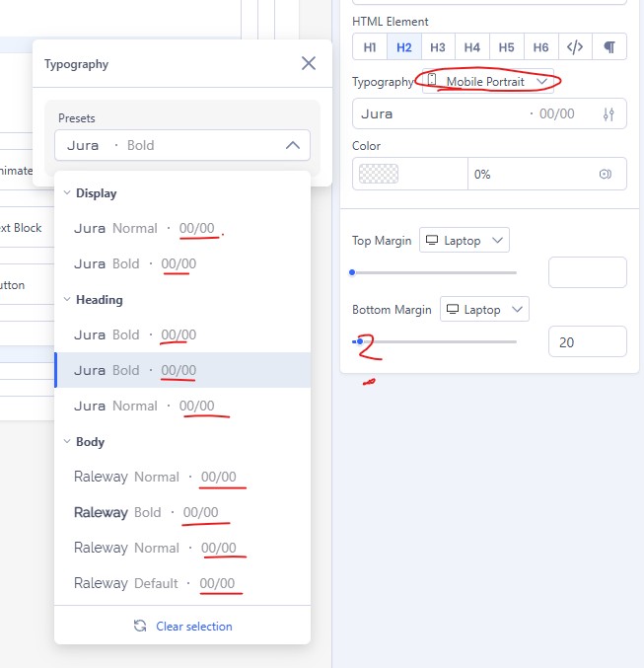This screenshot has height=668, width=644.
Task: Click the Clear selection link
Action: pos(183,626)
